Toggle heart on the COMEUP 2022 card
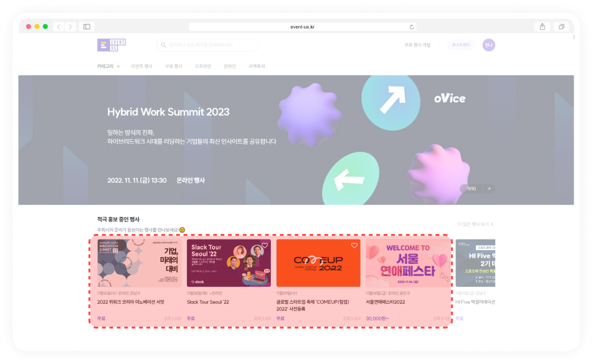The image size is (593, 364). 354,245
